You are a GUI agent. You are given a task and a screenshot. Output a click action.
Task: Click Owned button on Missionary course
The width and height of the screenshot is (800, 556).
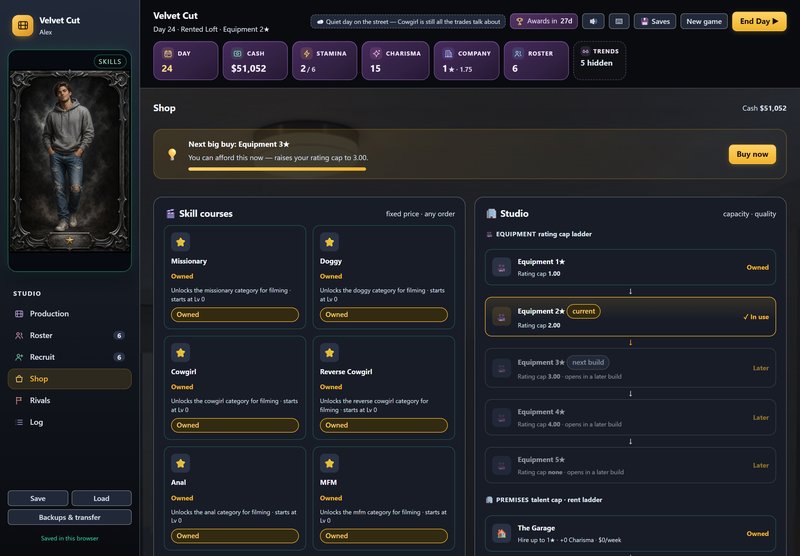[235, 314]
